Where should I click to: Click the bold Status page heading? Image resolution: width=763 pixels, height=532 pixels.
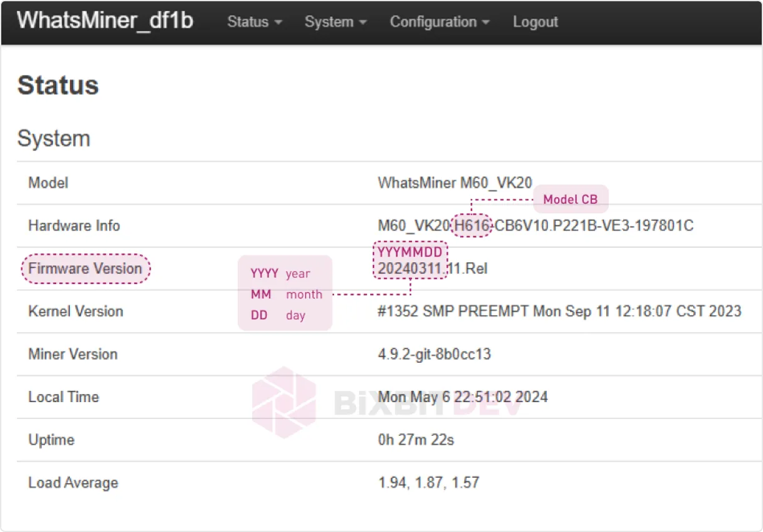(x=58, y=85)
